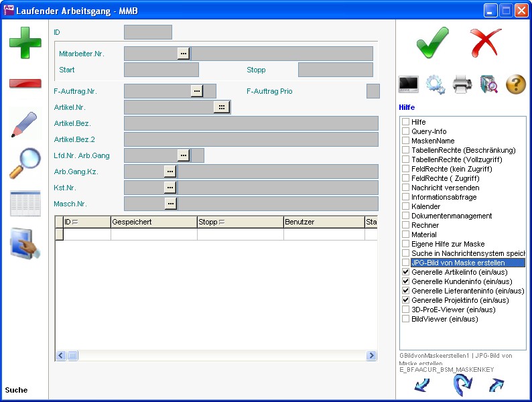The height and width of the screenshot is (402, 532).
Task: Cancel with the red X icon
Action: pyautogui.click(x=486, y=44)
